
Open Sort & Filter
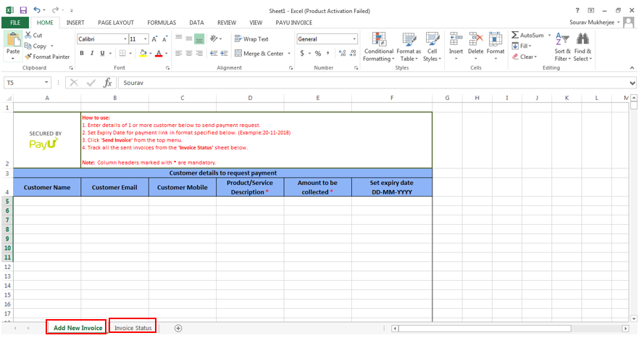pyautogui.click(x=563, y=47)
